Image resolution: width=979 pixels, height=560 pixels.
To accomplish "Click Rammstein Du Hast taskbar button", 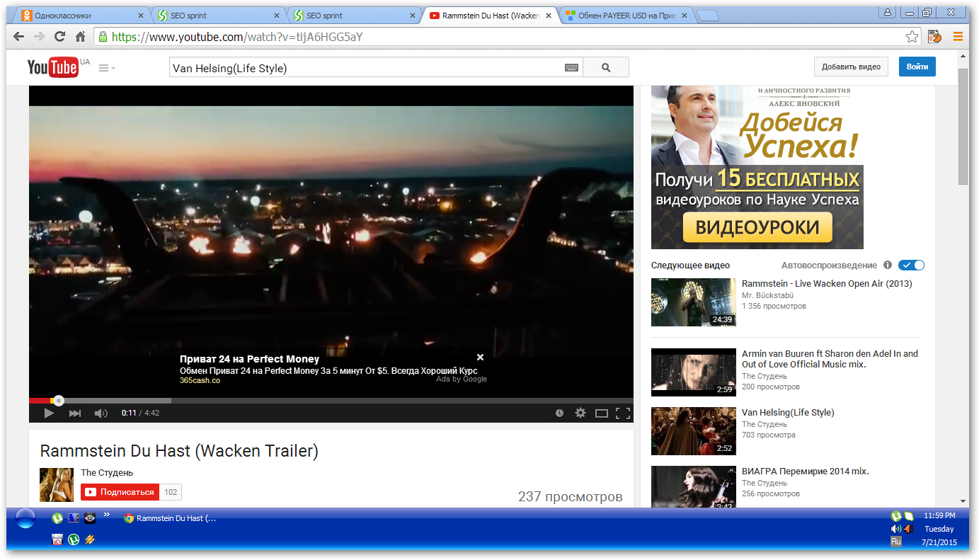I will pos(170,518).
